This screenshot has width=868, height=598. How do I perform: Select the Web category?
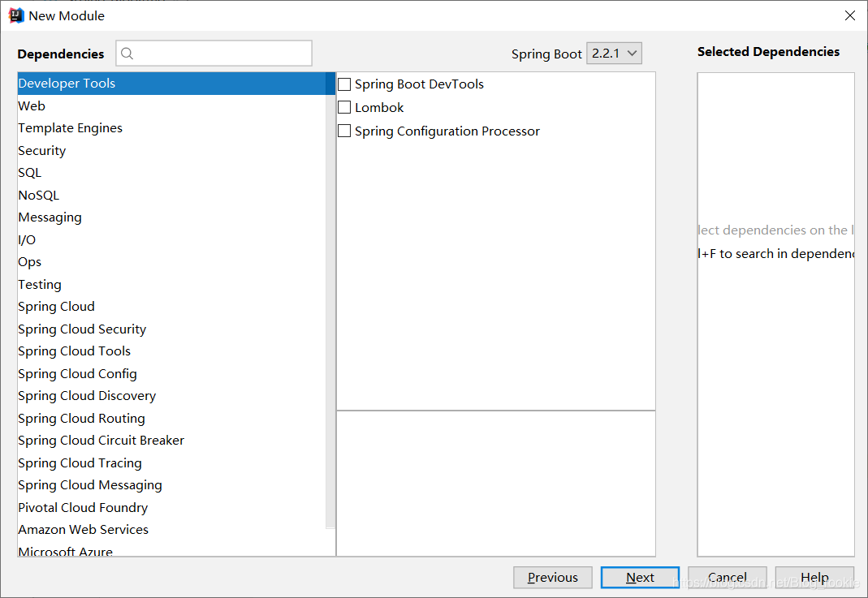(x=172, y=105)
